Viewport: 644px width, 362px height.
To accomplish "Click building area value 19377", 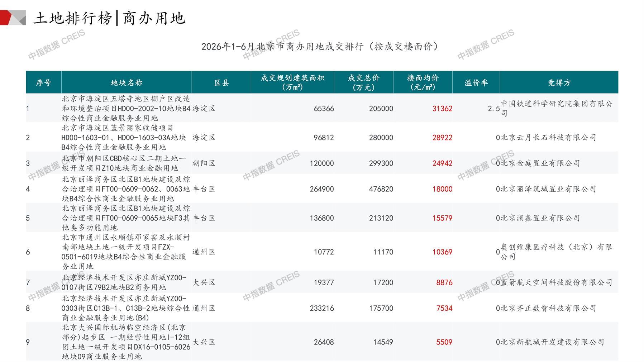I will tap(324, 282).
